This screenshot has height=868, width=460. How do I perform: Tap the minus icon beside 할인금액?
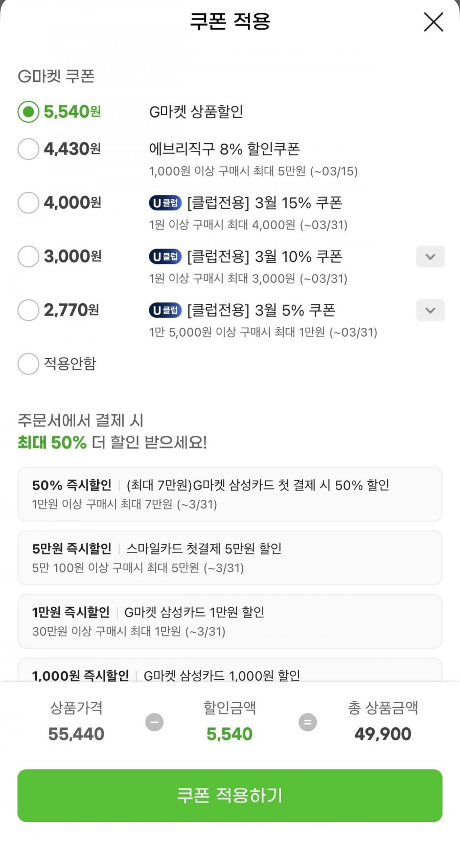click(x=154, y=722)
